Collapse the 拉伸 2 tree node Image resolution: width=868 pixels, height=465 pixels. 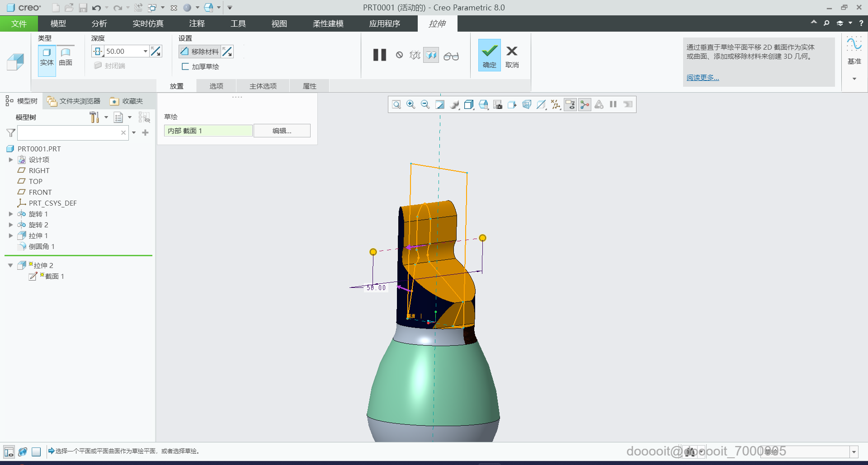click(x=10, y=266)
